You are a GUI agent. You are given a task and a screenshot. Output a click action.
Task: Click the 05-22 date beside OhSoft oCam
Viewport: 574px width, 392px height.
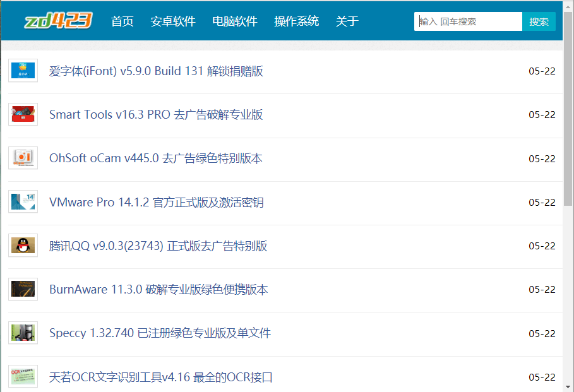click(x=542, y=158)
